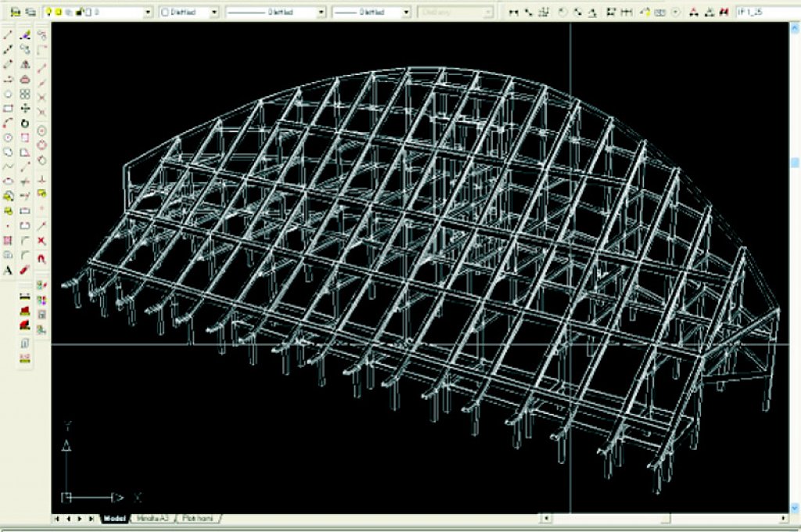Select the Erase modify tool
Screen dimensions: 801x532
click(25, 35)
